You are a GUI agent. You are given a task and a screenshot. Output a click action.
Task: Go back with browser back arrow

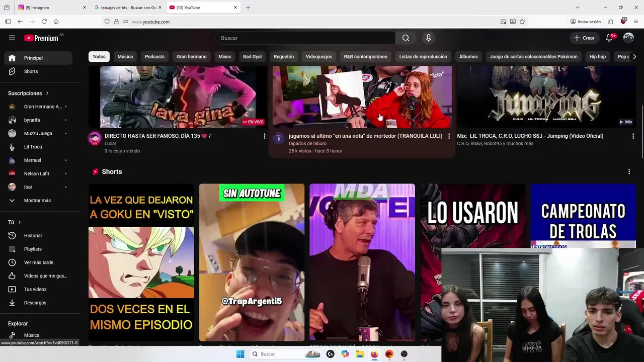[20, 22]
